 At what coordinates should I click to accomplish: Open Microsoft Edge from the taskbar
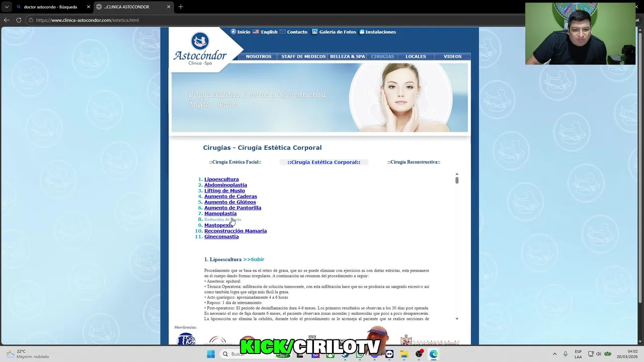point(433,354)
